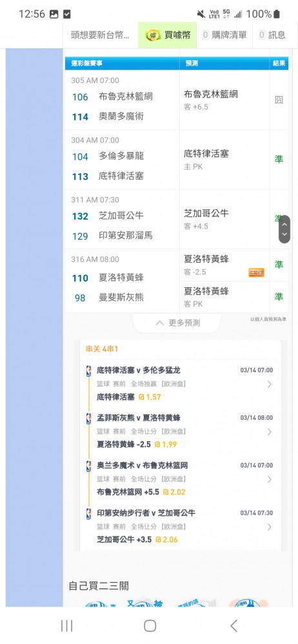This screenshot has height=644, width=298.
Task: Tap odds 夏洛特黄蜂 -2.5 @1.99
Action: 137,444
